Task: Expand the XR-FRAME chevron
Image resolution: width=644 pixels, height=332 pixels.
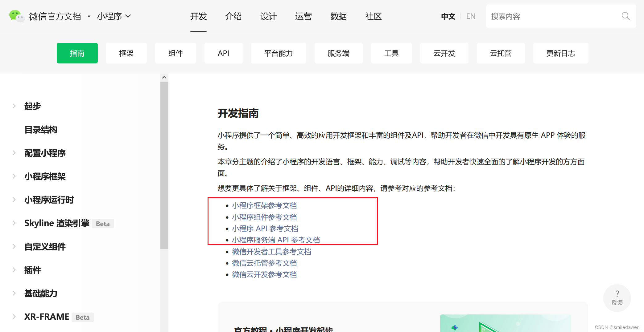Action: 14,317
